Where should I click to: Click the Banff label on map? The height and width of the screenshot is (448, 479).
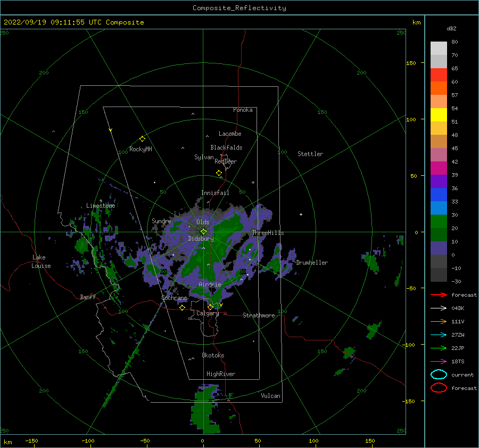pyautogui.click(x=88, y=297)
